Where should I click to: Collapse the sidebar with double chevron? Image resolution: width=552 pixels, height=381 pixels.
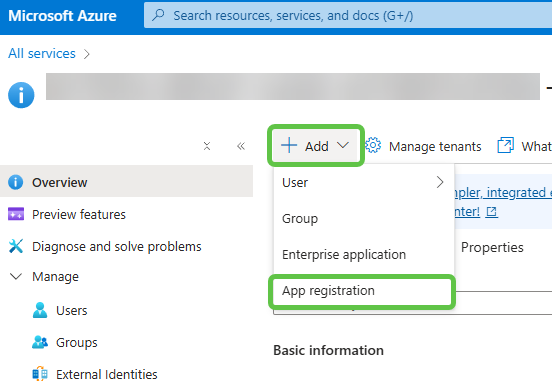point(241,146)
